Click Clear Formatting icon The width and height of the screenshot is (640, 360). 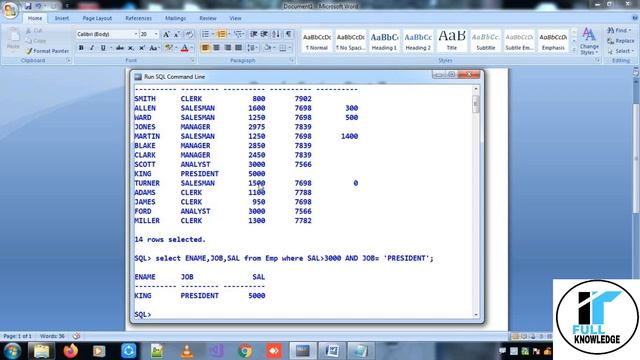[189, 34]
